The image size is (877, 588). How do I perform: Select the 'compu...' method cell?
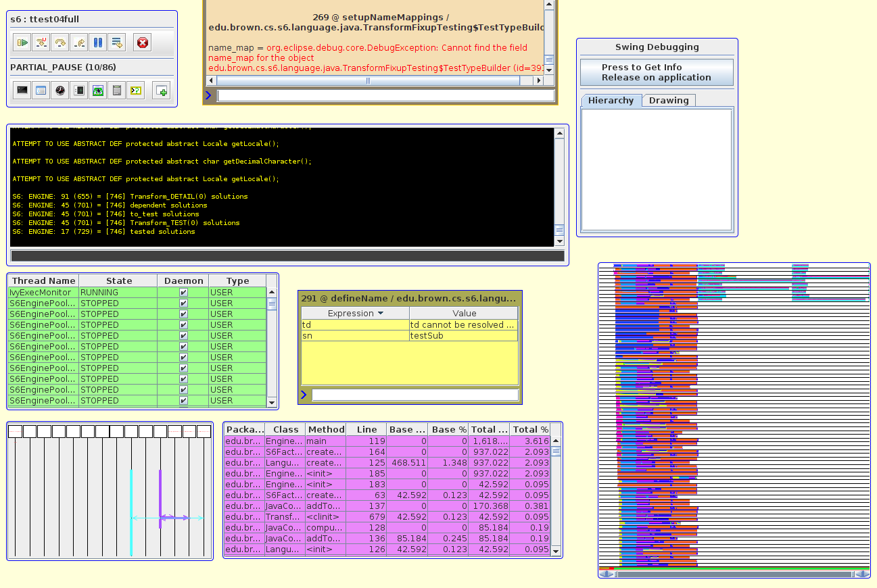point(326,528)
